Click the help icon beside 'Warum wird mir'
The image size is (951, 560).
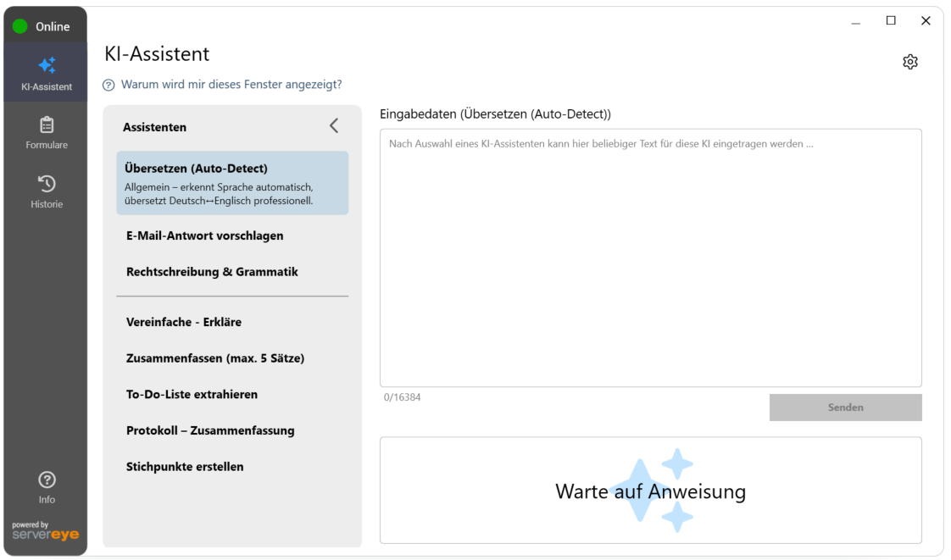[108, 85]
